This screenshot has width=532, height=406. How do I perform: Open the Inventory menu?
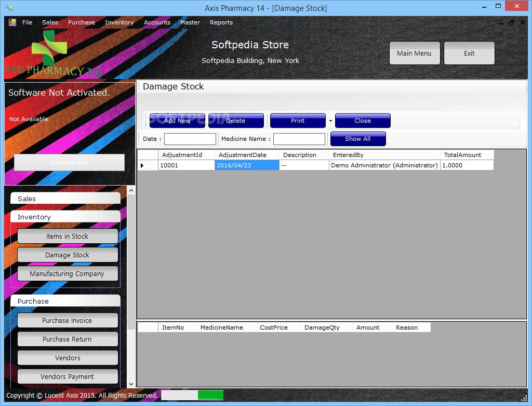119,22
